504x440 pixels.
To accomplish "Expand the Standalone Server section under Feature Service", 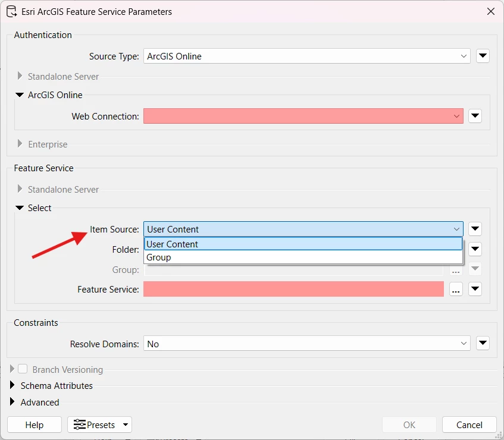I will [20, 189].
